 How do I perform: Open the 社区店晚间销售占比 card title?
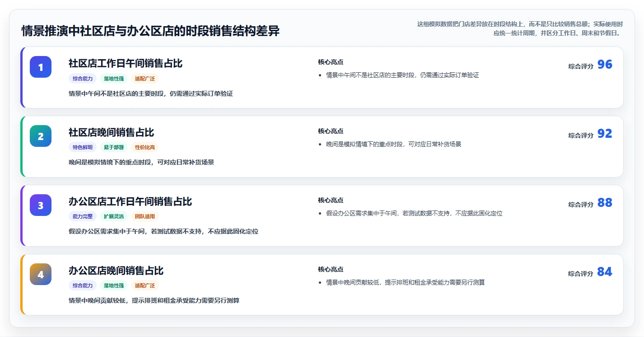click(x=112, y=132)
